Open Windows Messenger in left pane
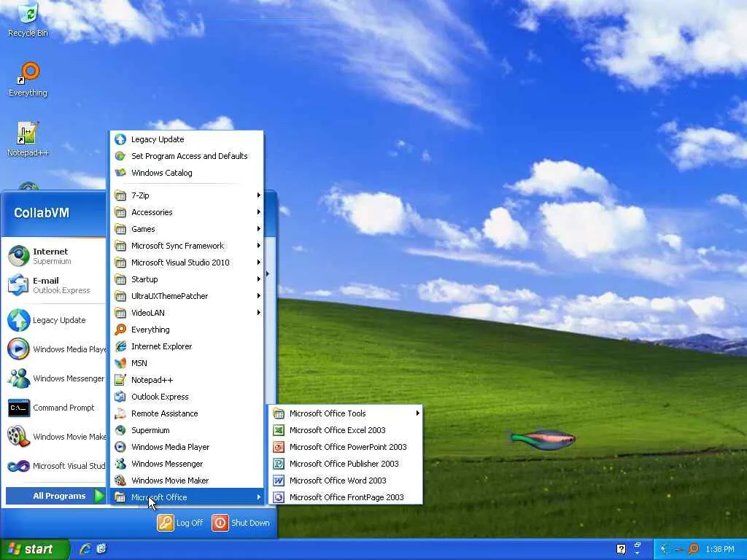Viewport: 747px width, 560px height. coord(55,378)
